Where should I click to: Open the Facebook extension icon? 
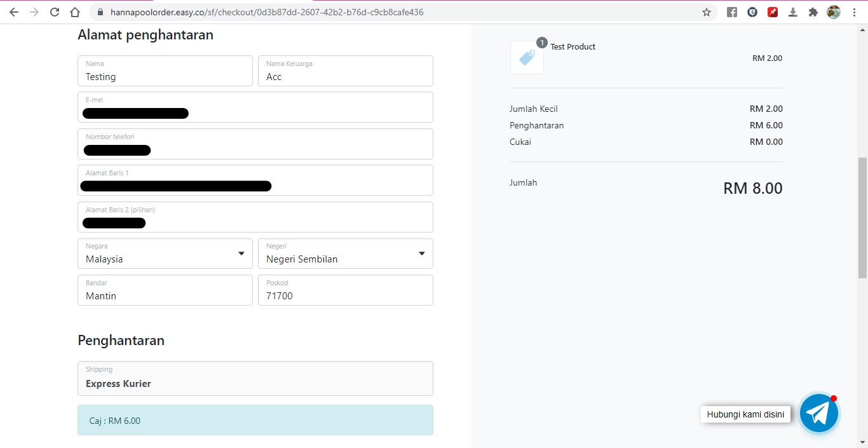(732, 12)
